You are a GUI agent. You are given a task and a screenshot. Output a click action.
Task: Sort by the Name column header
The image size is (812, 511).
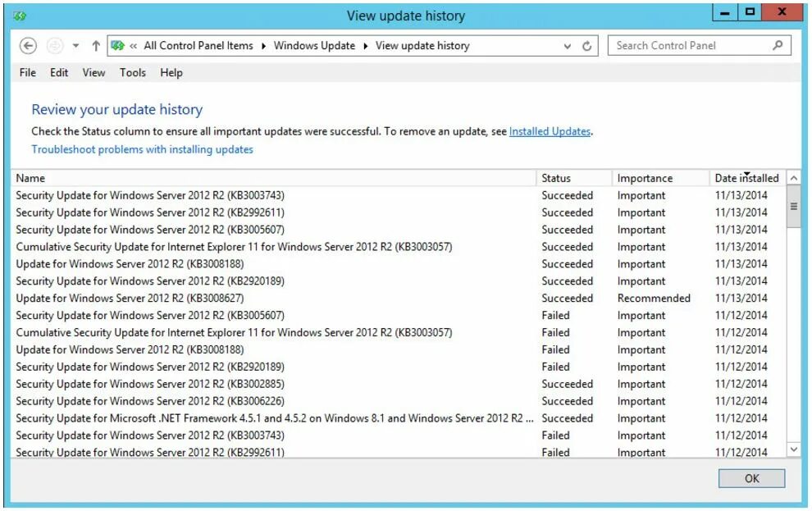point(273,178)
